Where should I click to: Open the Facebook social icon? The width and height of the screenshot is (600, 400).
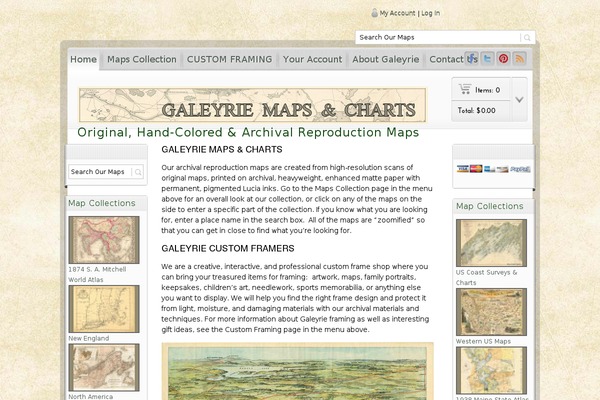click(471, 59)
